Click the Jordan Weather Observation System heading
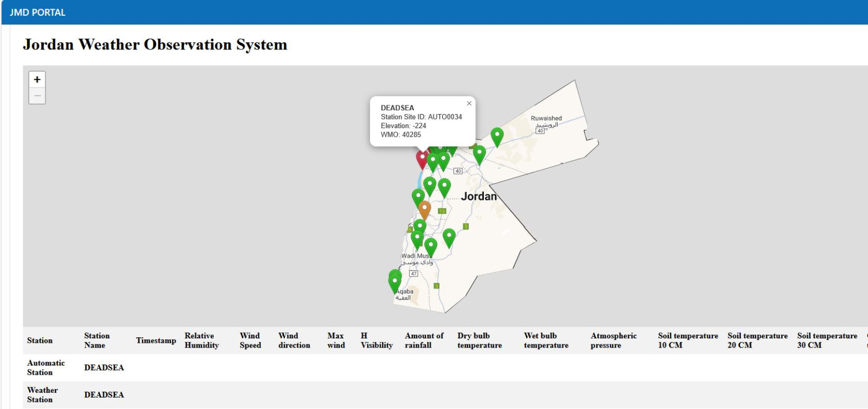 [x=155, y=45]
